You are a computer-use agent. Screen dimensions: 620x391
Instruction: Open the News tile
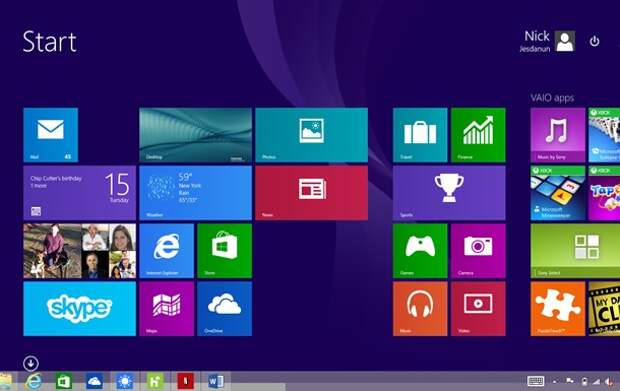click(x=312, y=193)
